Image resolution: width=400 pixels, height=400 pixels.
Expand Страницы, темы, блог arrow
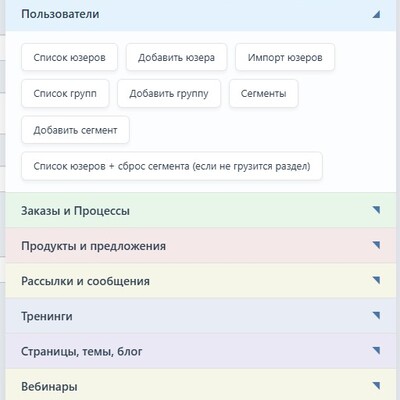(x=376, y=351)
